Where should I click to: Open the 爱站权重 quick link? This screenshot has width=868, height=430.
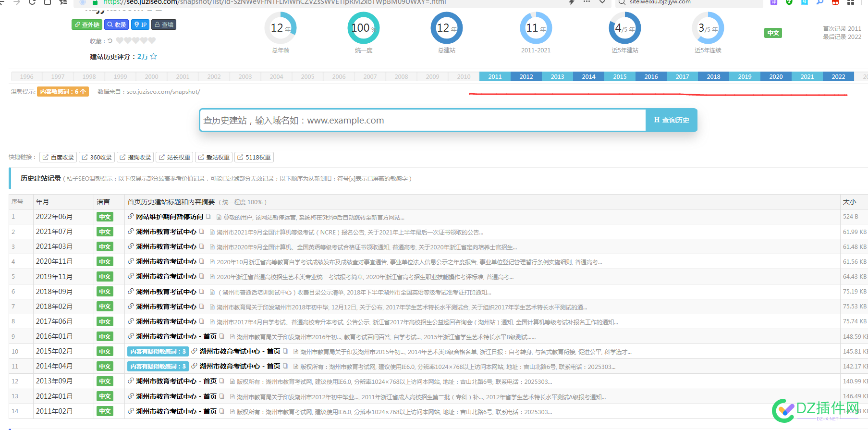tap(214, 157)
